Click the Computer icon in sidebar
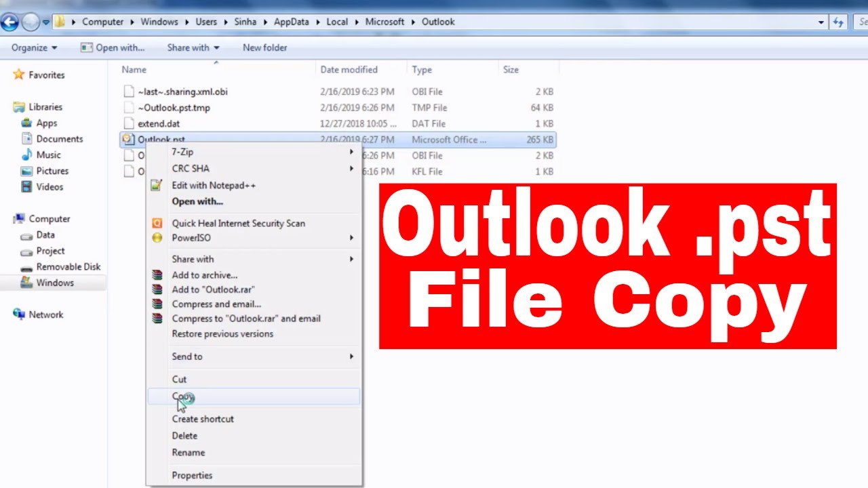 click(x=19, y=219)
